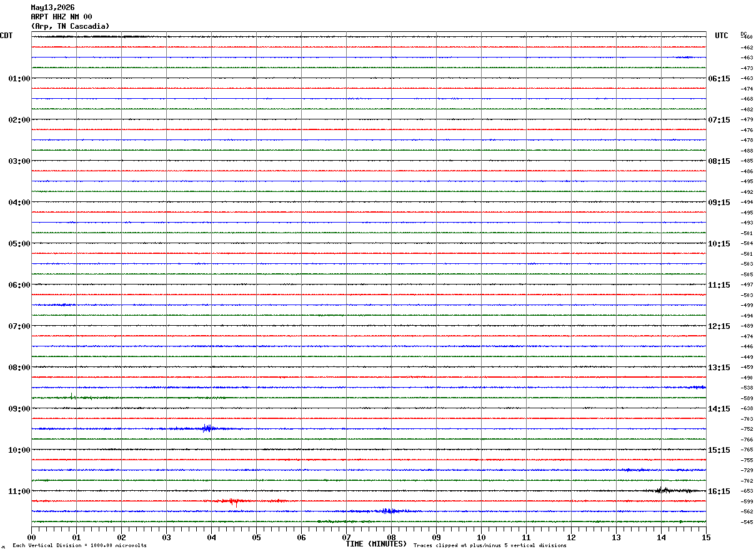Click the 09:00 CDT time label

click(19, 409)
